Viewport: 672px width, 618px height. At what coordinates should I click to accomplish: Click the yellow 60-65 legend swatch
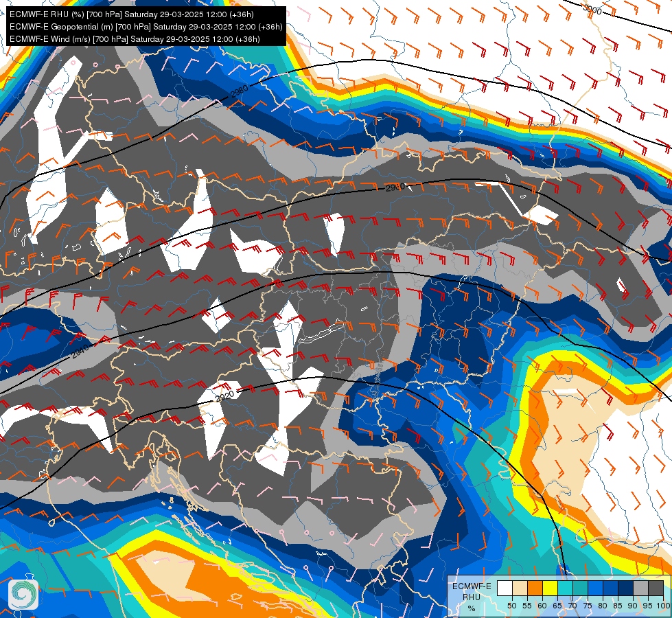pyautogui.click(x=551, y=588)
